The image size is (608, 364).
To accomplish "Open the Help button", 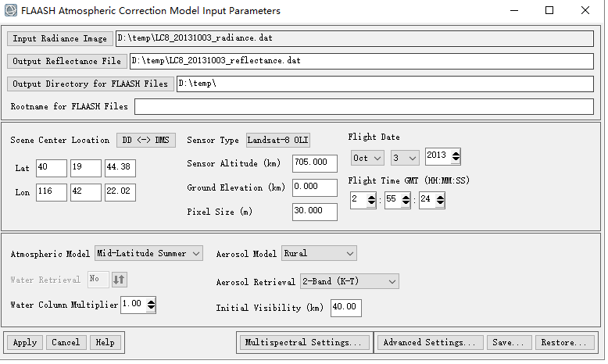I will pyautogui.click(x=105, y=343).
